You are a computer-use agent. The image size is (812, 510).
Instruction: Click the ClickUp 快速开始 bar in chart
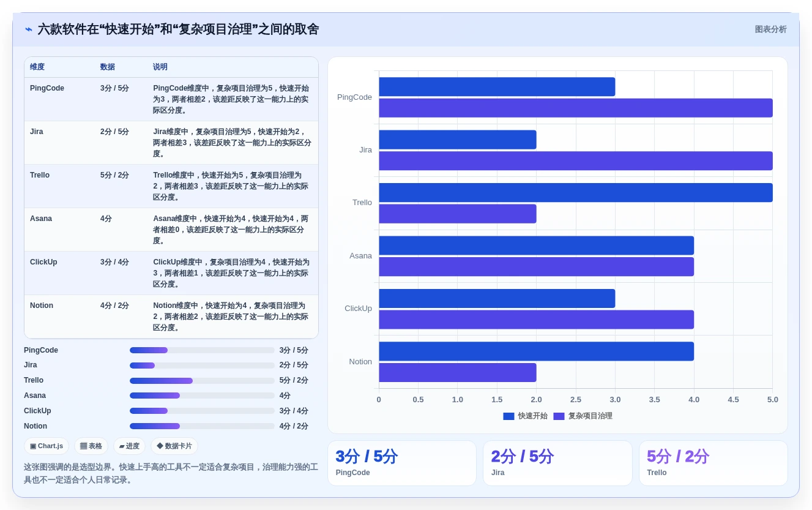pos(497,298)
